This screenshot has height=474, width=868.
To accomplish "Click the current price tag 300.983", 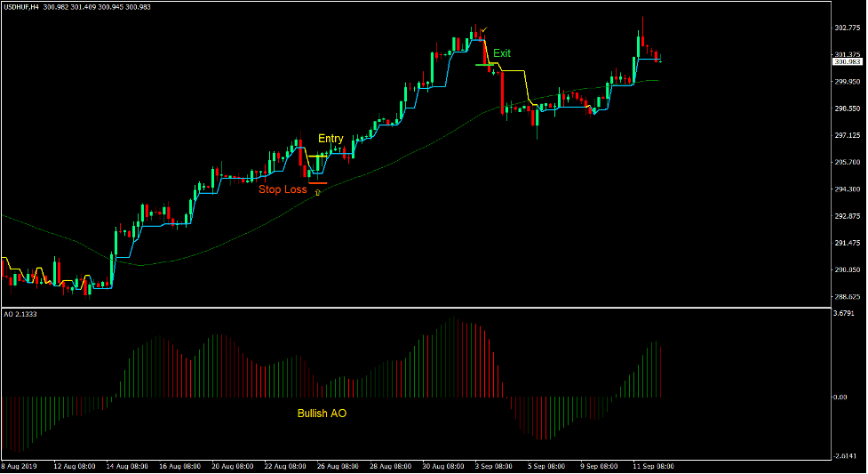I will point(848,62).
